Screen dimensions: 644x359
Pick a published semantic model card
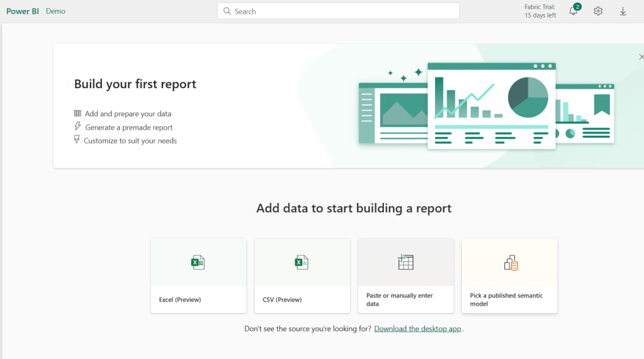(x=509, y=275)
